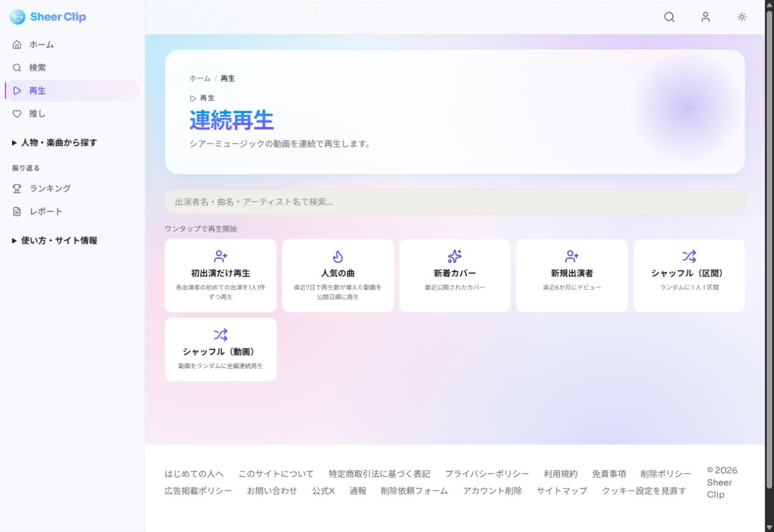774x532 pixels.
Task: Toggle light/dark theme sun icon
Action: tap(742, 17)
